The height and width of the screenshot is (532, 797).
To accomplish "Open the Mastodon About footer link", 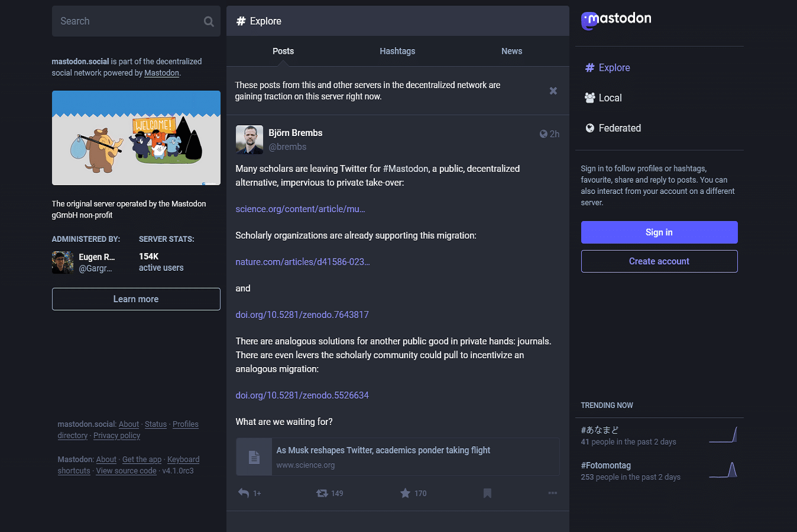I will (106, 460).
